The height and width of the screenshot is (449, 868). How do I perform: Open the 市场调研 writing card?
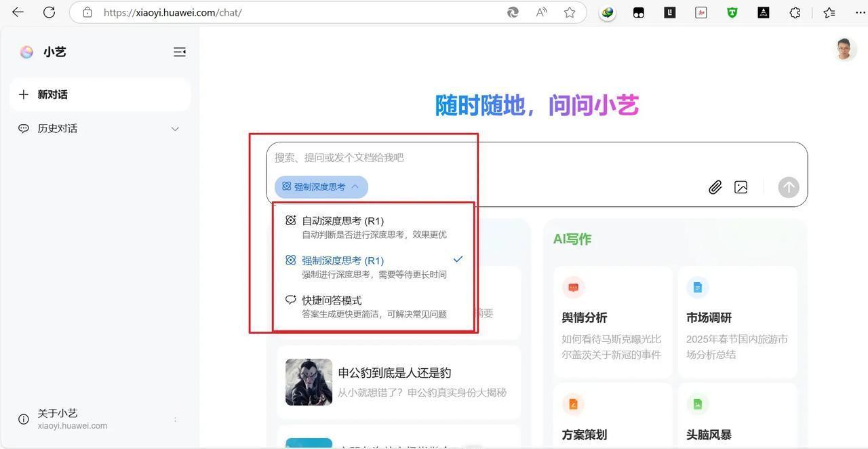point(738,321)
